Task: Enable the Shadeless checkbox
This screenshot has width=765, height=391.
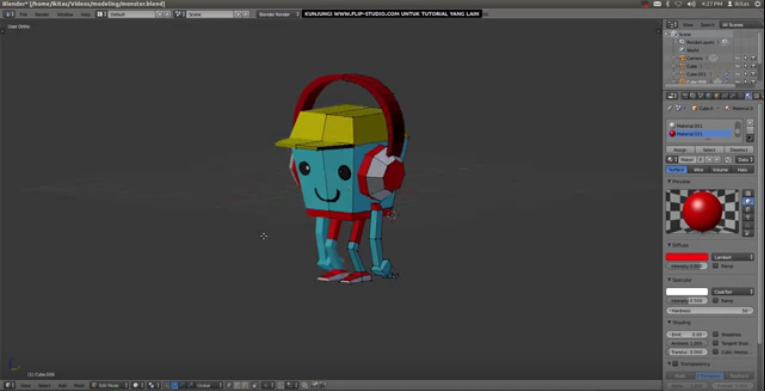Action: (x=715, y=334)
